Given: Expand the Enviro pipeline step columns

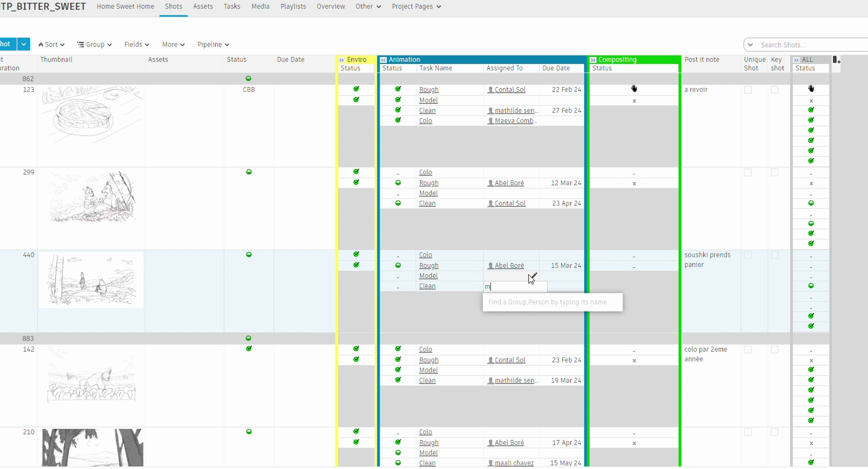Looking at the screenshot, I should pos(342,60).
